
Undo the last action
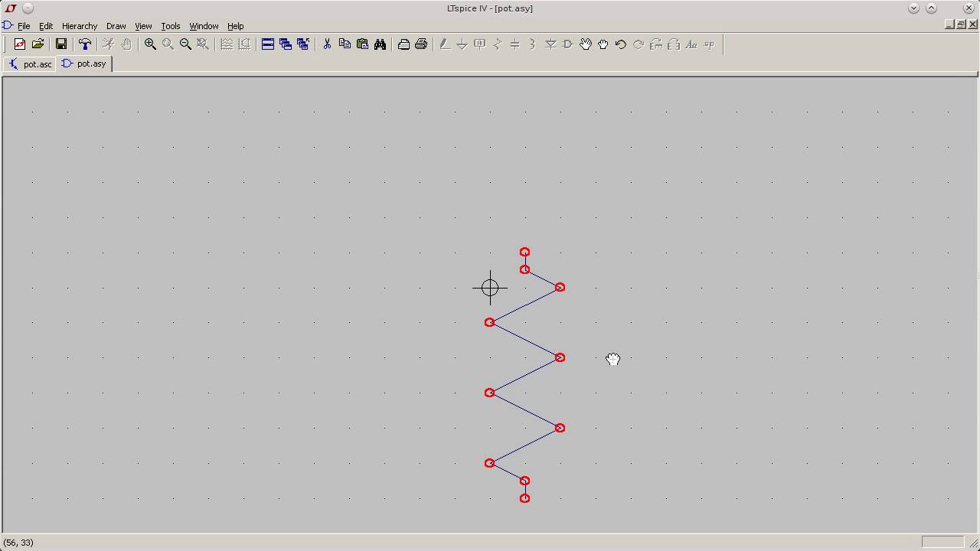tap(621, 44)
